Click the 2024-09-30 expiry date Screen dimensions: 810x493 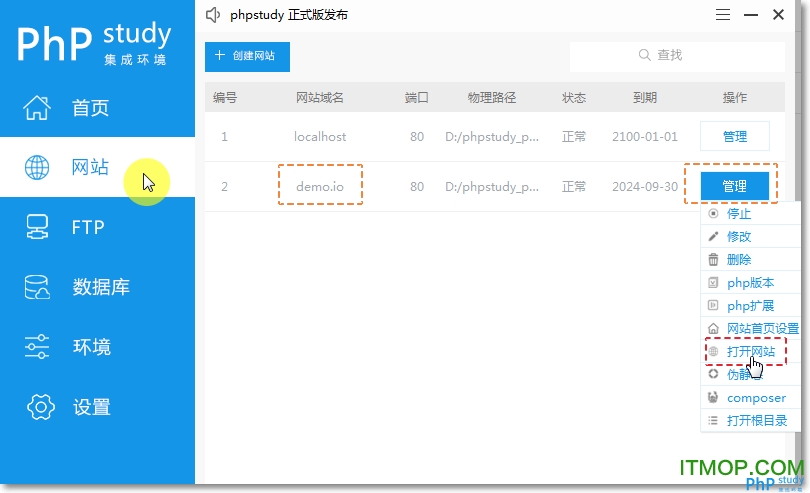pyautogui.click(x=645, y=187)
